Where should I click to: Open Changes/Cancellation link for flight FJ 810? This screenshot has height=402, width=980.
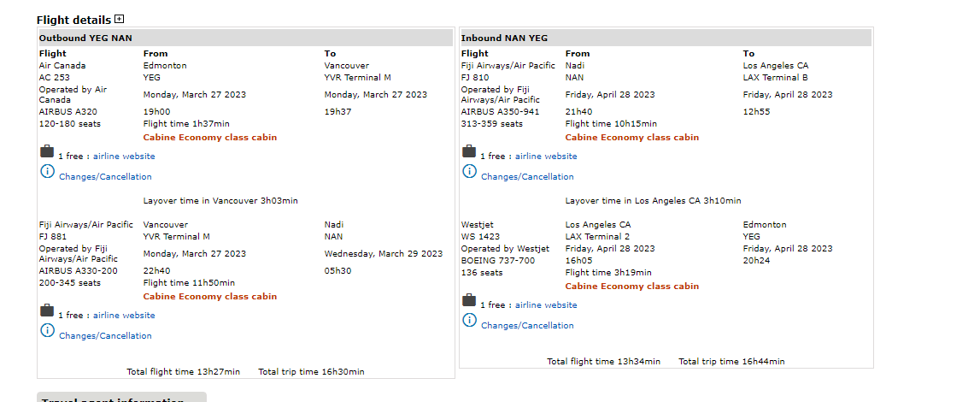pos(527,177)
